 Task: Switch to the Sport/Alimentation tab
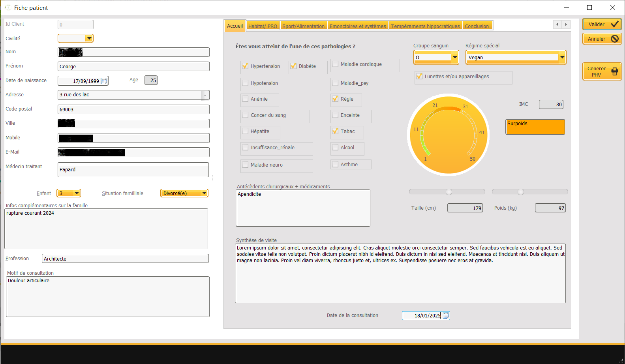pos(303,26)
